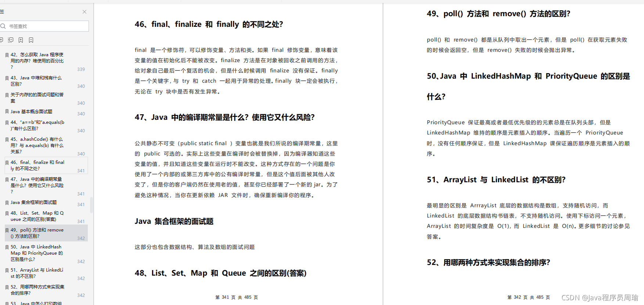Select highlighted bookmark 49、poll() 方法和 remove()
This screenshot has height=305, width=644.
[46, 233]
